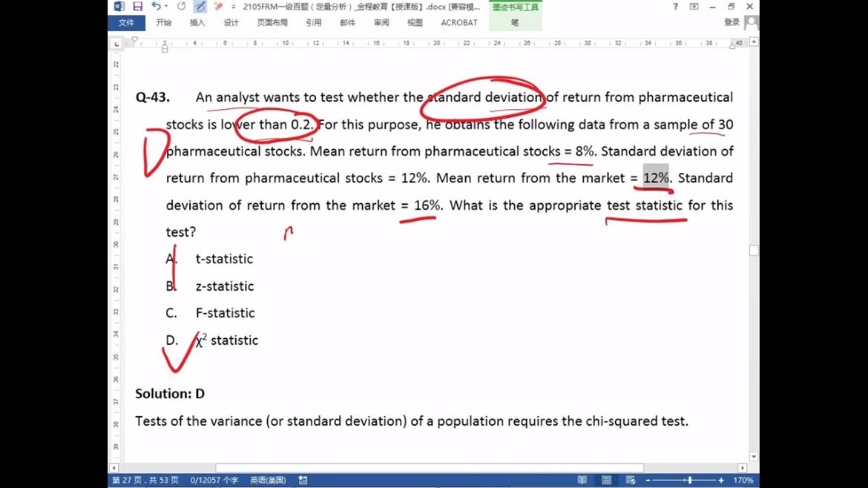Switch to the 审阅 (Review) tab
The height and width of the screenshot is (488, 868).
[381, 23]
